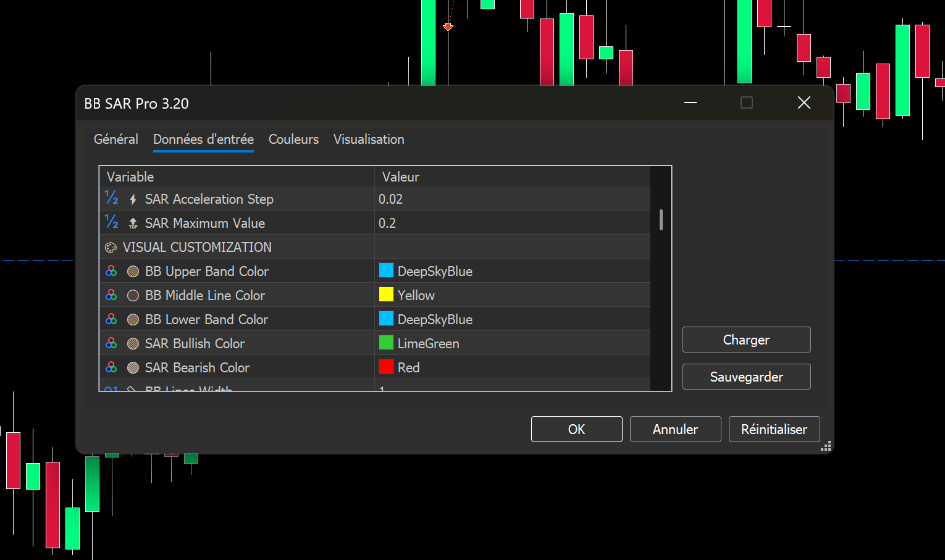Click the LimeGreen swatch for SAR Bullish Color
This screenshot has width=945, height=560.
tap(386, 343)
